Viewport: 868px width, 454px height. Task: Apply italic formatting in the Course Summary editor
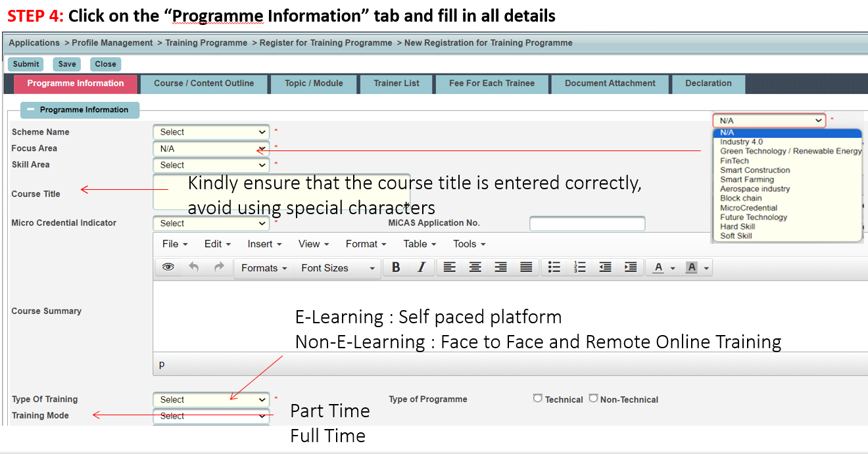coord(422,267)
